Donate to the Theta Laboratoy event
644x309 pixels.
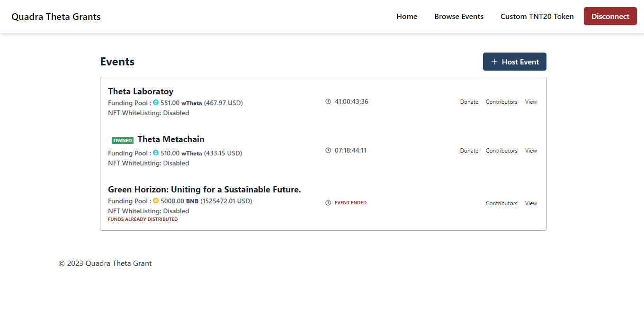469,102
